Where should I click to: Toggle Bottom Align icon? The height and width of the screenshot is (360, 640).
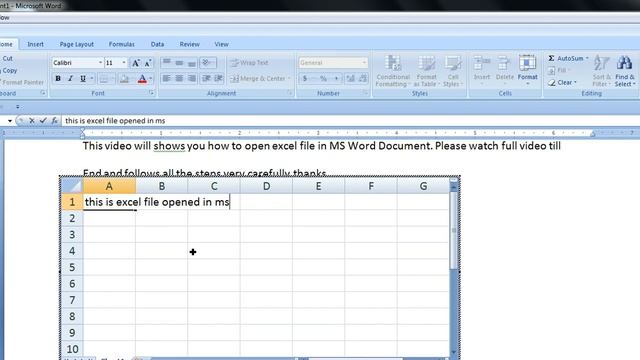(191, 62)
